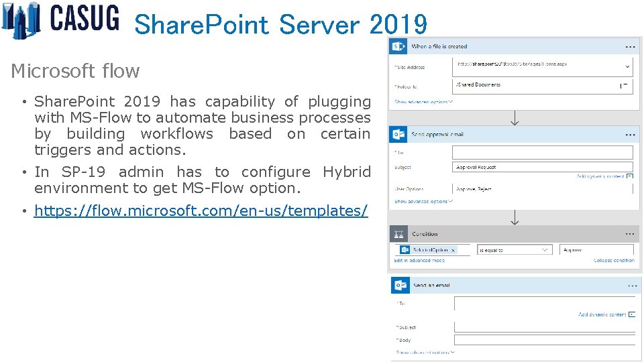Show advanced options in file created card
644x362 pixels.
423,102
